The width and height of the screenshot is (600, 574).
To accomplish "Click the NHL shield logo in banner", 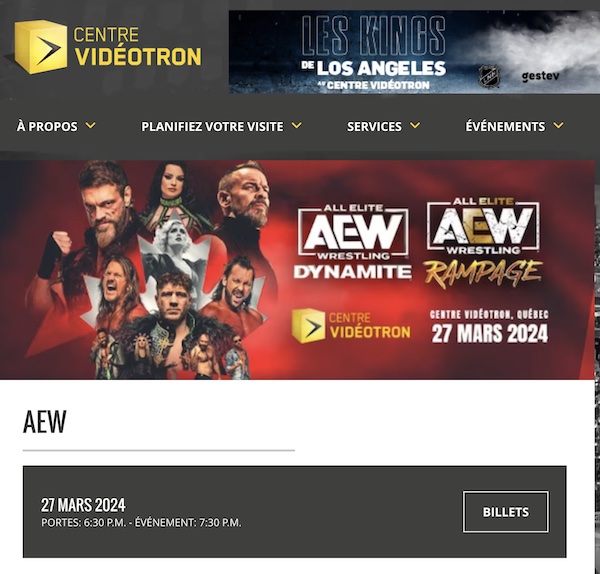I will [x=489, y=75].
